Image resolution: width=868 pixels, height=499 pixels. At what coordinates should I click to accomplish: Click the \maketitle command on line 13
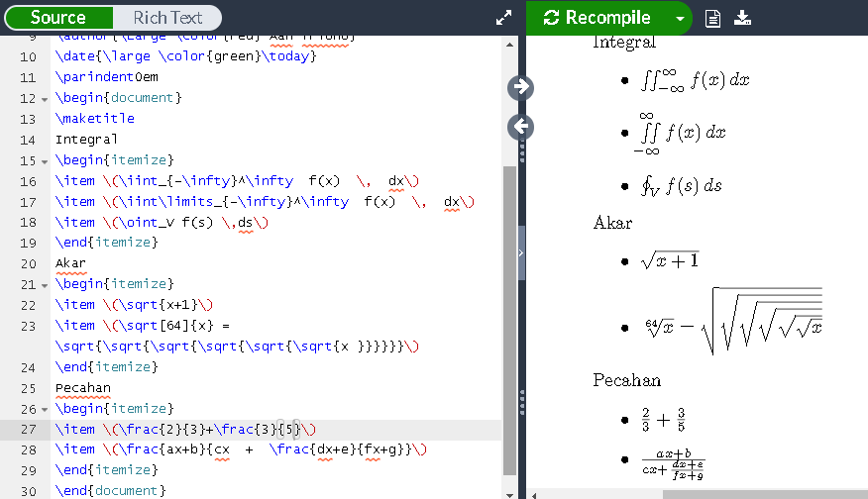(95, 119)
